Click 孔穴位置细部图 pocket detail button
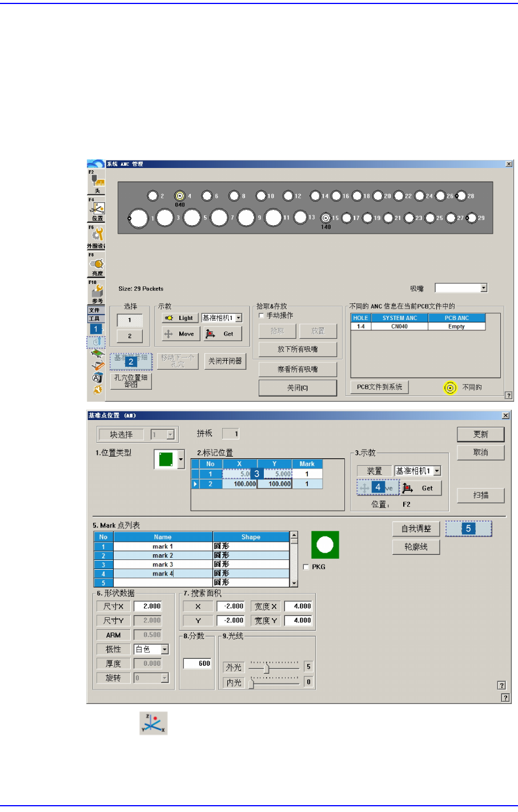Screen dimensions: 518x812 click(x=131, y=381)
